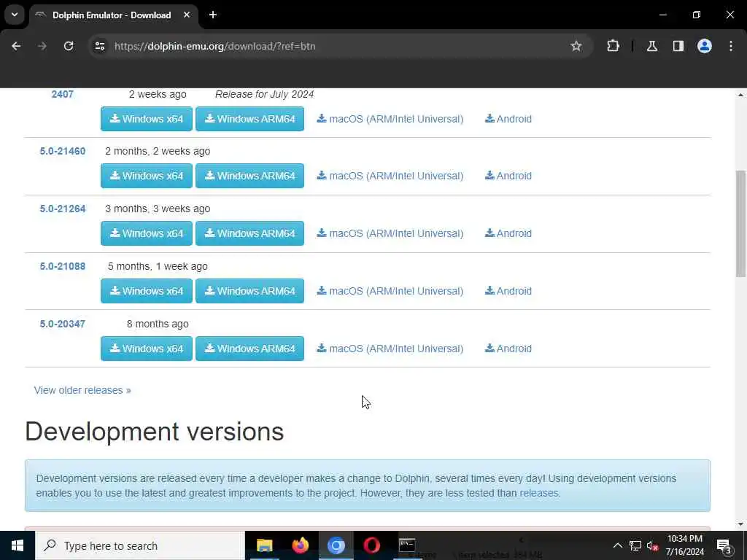Download macOS build for 5.0-21460
This screenshot has width=747, height=560.
click(x=390, y=176)
